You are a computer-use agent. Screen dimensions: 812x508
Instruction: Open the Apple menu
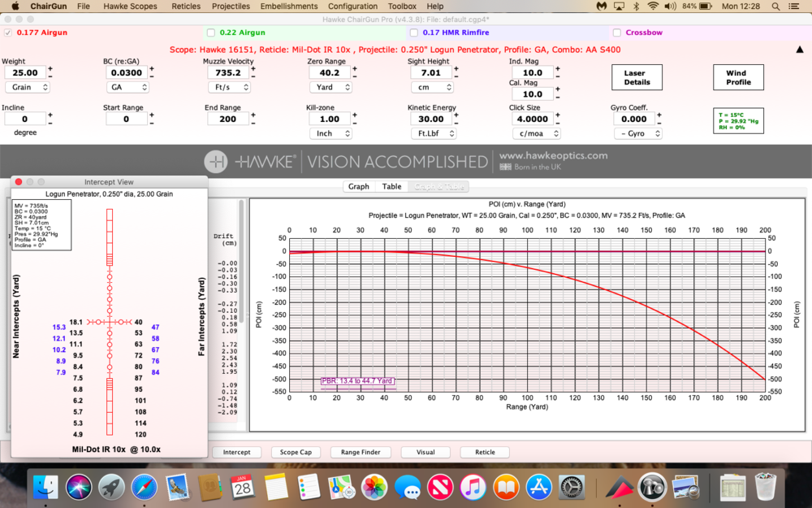15,7
